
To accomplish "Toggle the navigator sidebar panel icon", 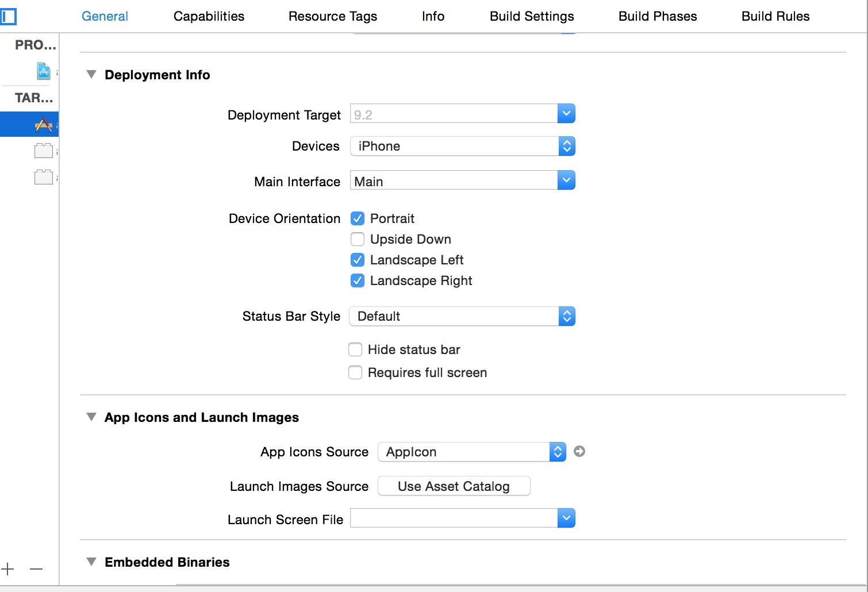I will tap(8, 16).
